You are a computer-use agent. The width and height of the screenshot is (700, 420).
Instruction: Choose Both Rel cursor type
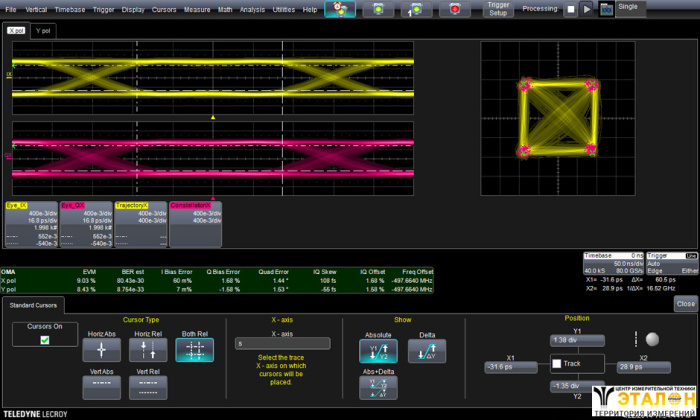194,350
